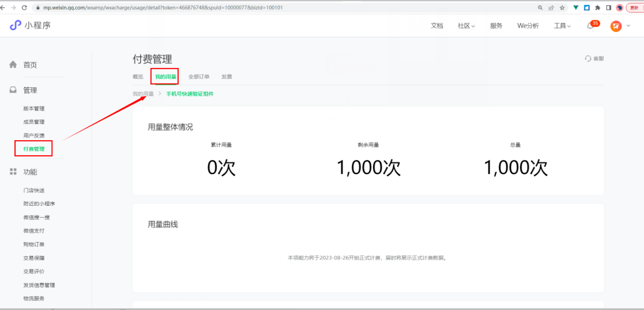Viewport: 644px width, 310px height.
Task: Bookmark this page with the star icon
Action: pos(562,8)
